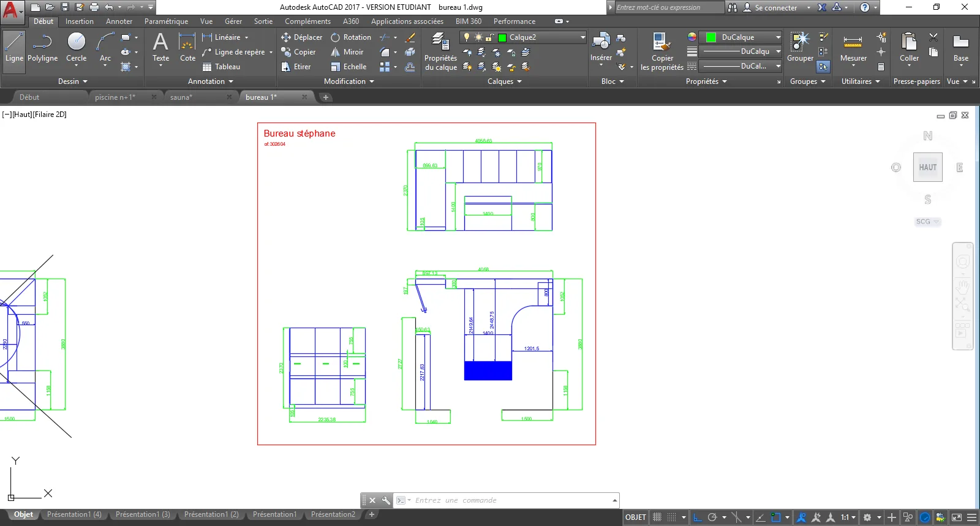This screenshot has height=526, width=980.
Task: Open the Insertion ribbon tab
Action: pyautogui.click(x=80, y=21)
